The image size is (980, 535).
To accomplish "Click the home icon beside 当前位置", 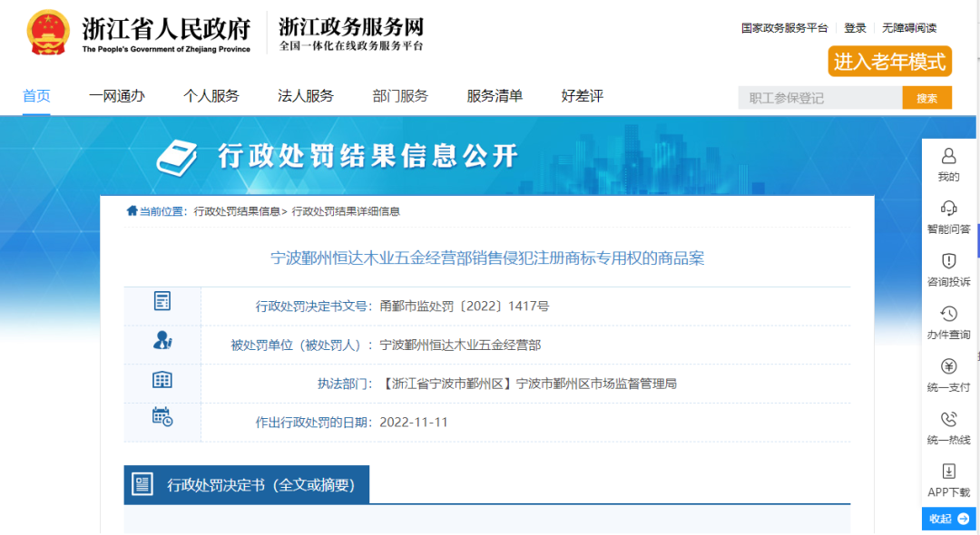I will click(132, 211).
